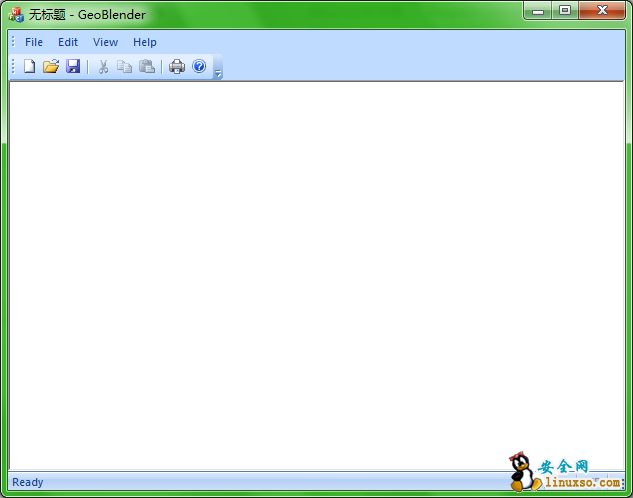The height and width of the screenshot is (498, 633).
Task: Open the Edit menu
Action: click(x=68, y=42)
